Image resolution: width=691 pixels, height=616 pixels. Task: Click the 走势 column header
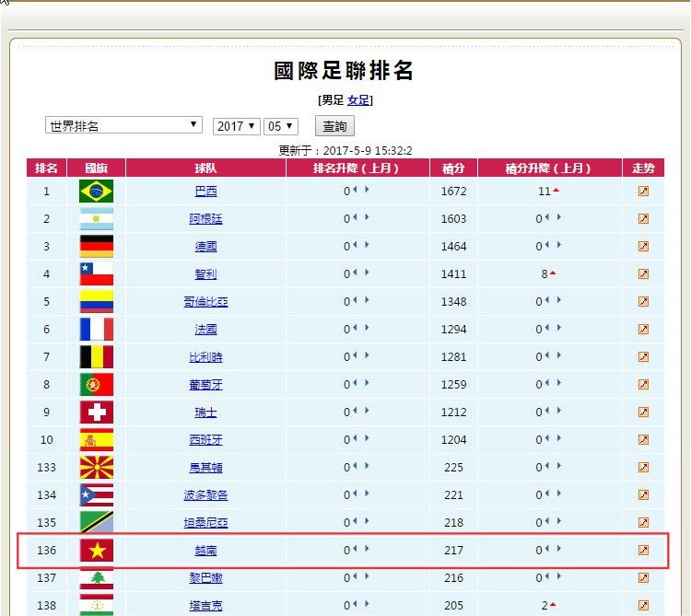click(x=643, y=168)
